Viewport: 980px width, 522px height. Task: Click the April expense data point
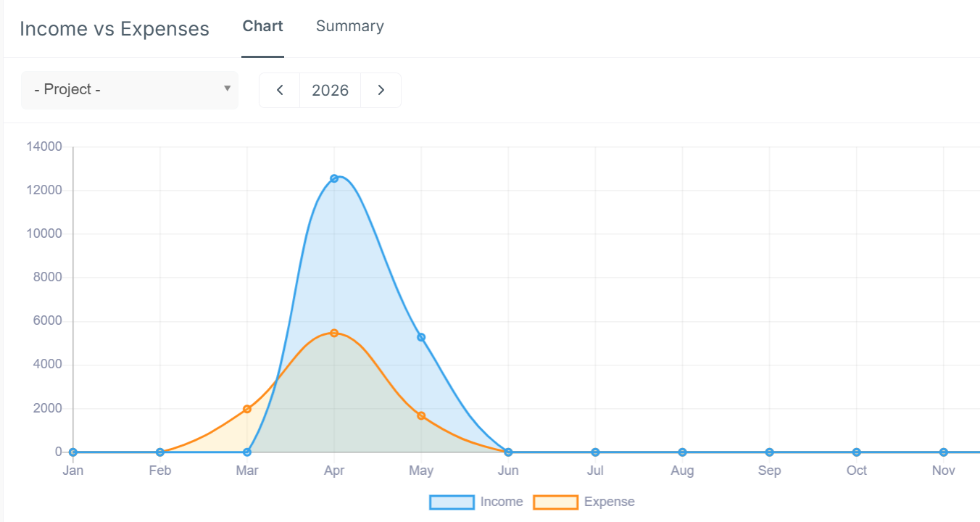coord(334,333)
